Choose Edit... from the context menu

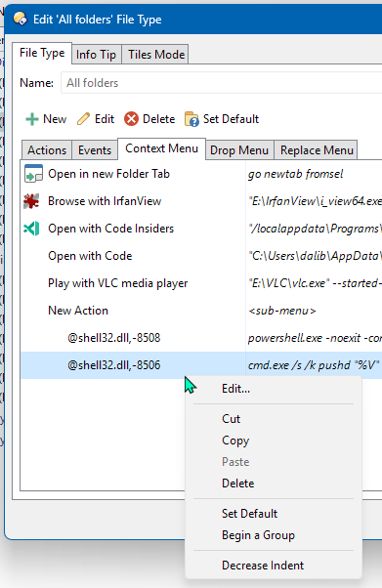pos(274,389)
